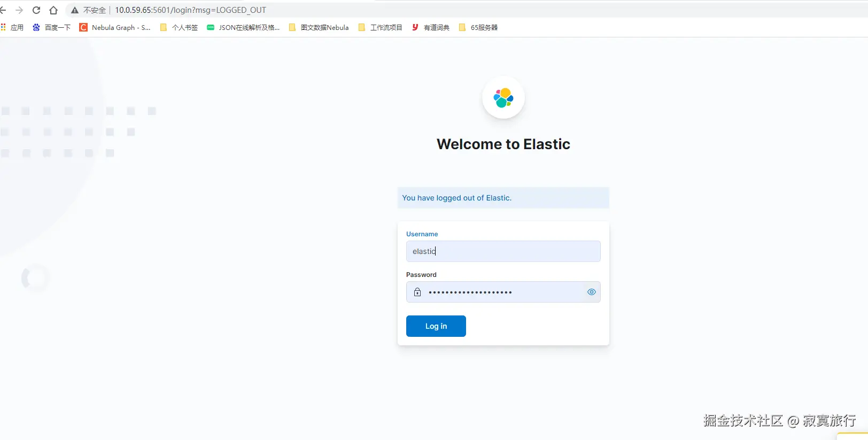Click the not-secure warning triangle icon
Viewport: 868px width, 440px height.
coord(75,10)
